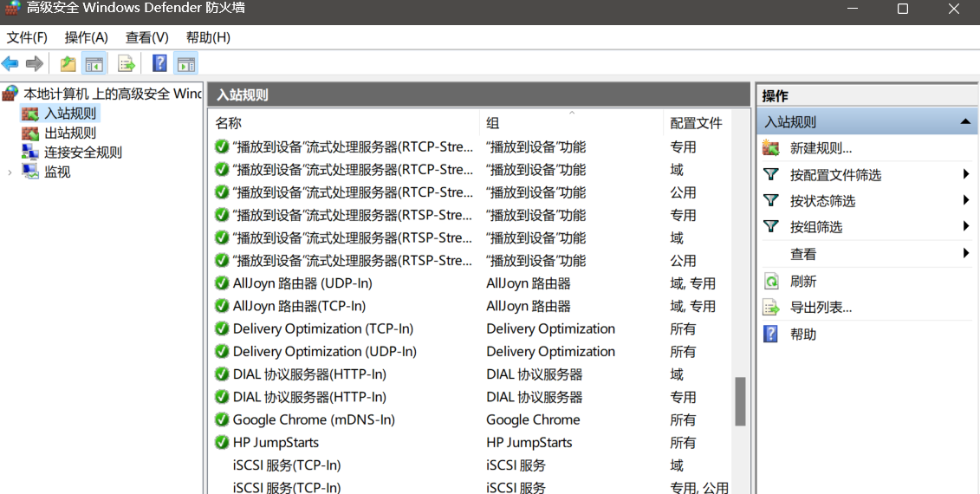This screenshot has height=494, width=980.
Task: Click the Back arrow toolbar icon
Action: coord(10,63)
